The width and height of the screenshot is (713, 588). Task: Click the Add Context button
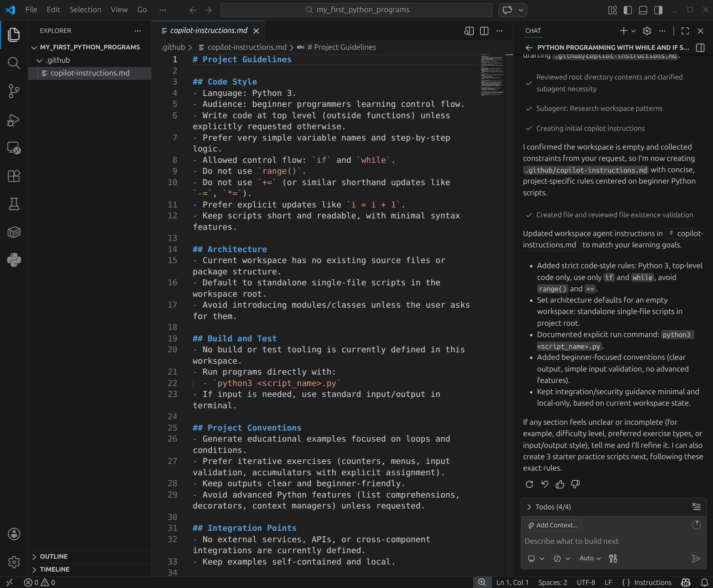[x=552, y=525]
